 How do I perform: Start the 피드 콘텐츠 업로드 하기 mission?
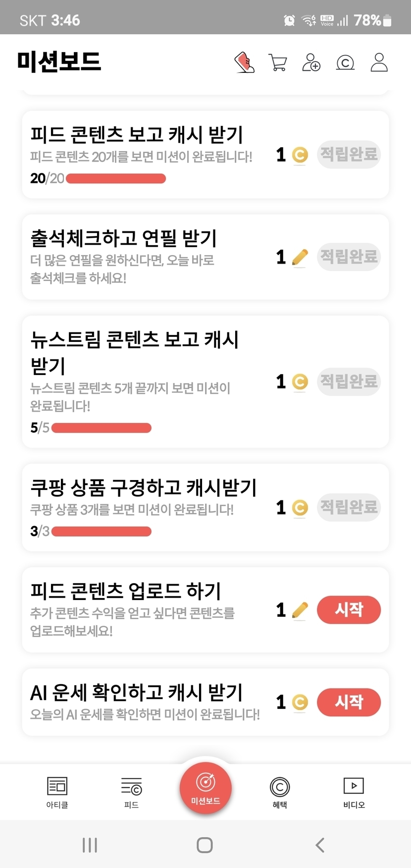(x=349, y=609)
